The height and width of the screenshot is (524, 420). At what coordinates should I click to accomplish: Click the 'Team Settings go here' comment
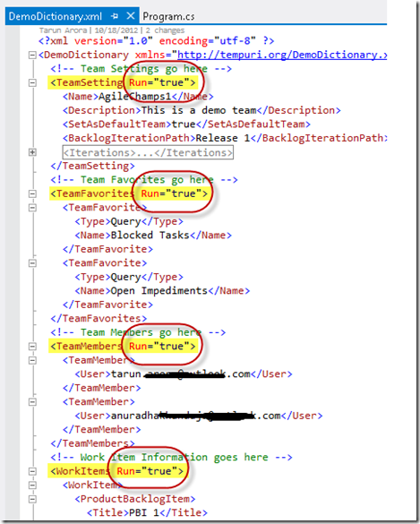point(141,69)
